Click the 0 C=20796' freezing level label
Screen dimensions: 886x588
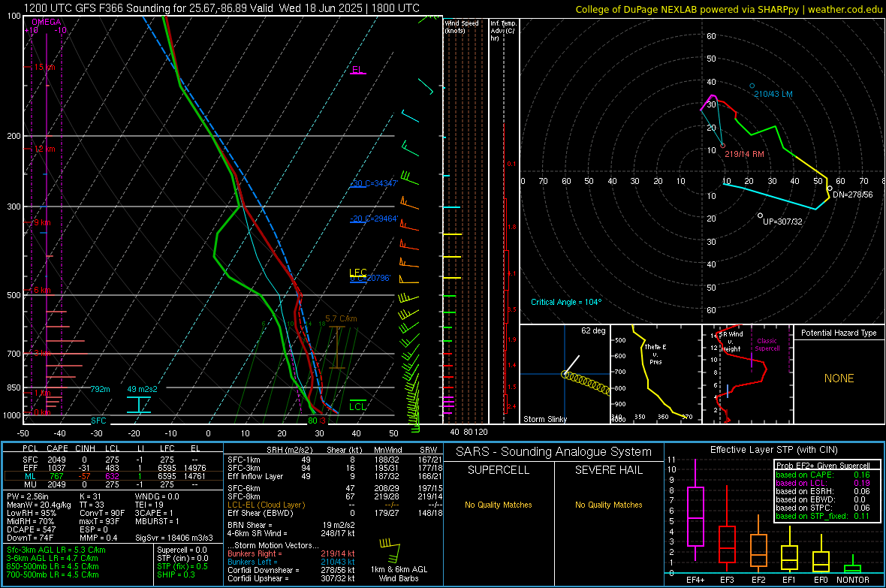click(370, 278)
